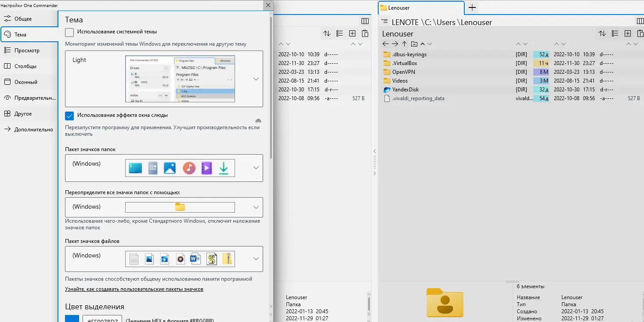Screen dimensions: 644x322
Task: Click the 3 М age tag for Videos
Action: [x=541, y=81]
